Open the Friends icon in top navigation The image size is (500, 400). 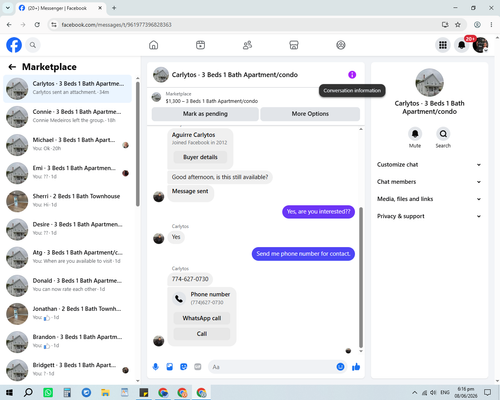[247, 45]
